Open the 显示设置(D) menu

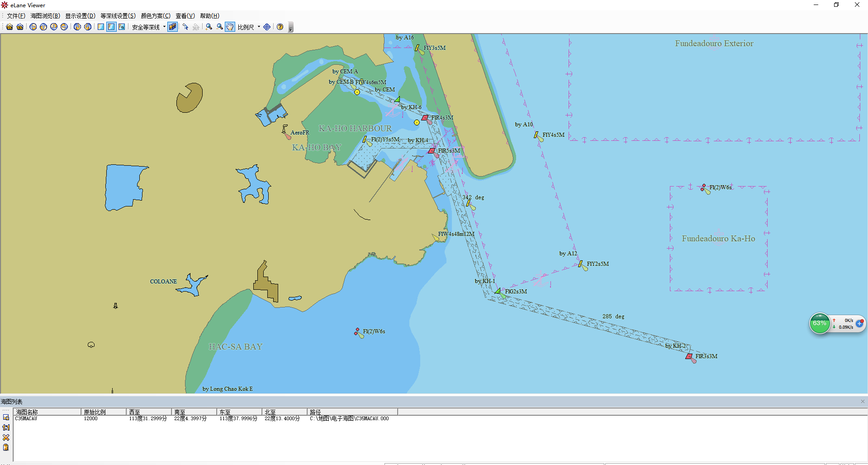(x=80, y=16)
